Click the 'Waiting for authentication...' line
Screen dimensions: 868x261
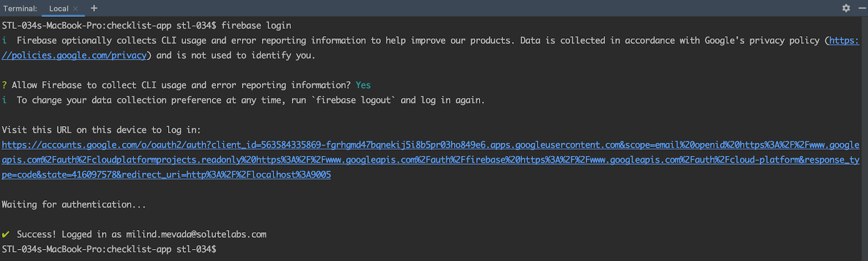(x=73, y=205)
